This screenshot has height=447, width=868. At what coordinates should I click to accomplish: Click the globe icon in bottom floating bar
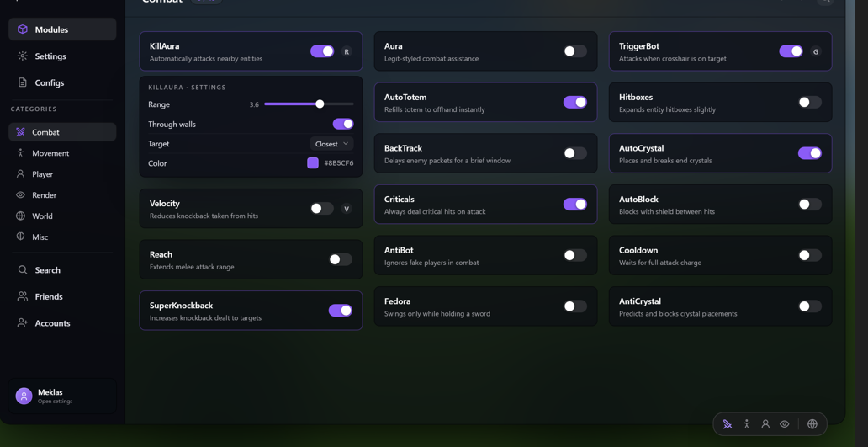pyautogui.click(x=812, y=424)
